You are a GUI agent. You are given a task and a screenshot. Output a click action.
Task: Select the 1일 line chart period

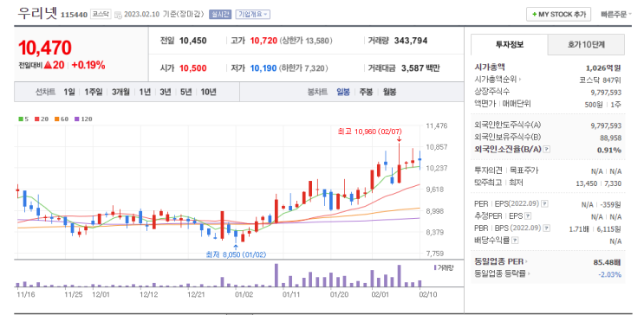click(x=69, y=92)
